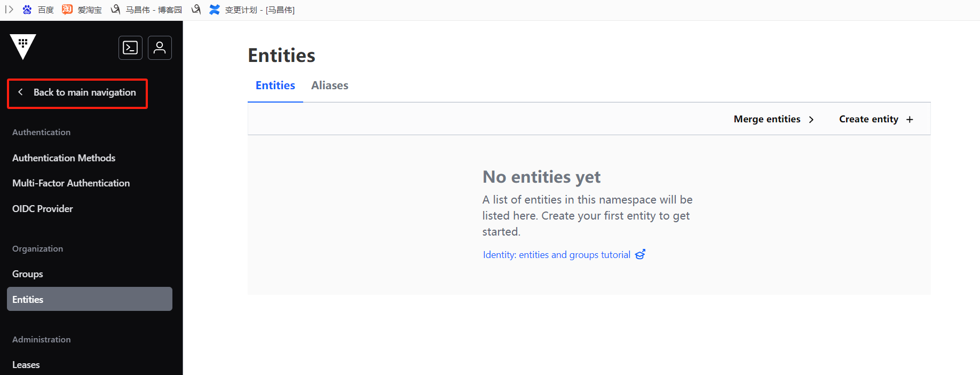This screenshot has height=375, width=980.
Task: Open the 爱淘宝 bookmark
Action: (82, 10)
